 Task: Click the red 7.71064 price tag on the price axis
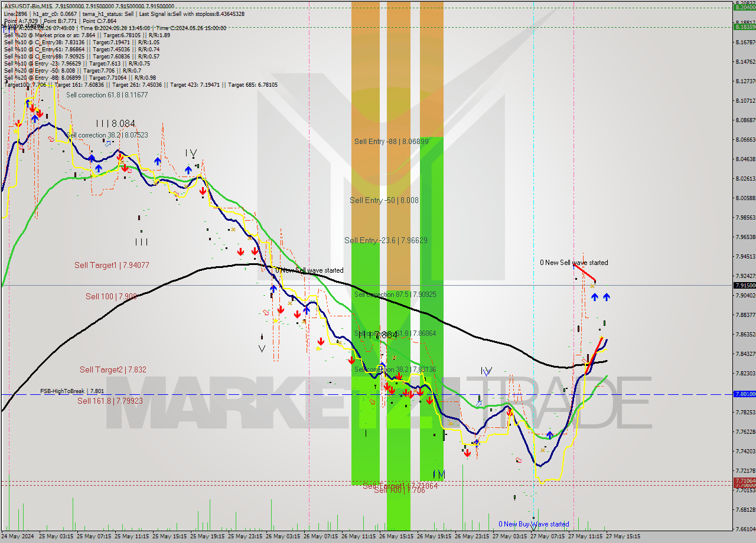[x=744, y=481]
